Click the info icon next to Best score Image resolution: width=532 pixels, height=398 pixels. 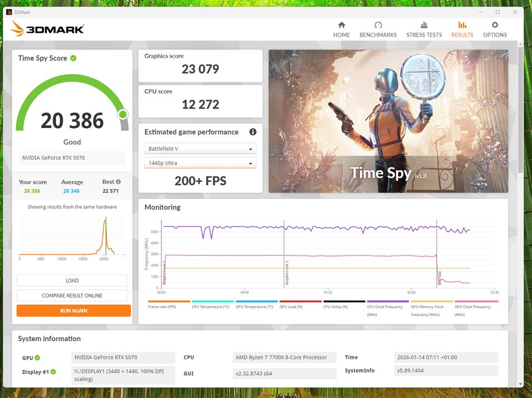(x=118, y=182)
